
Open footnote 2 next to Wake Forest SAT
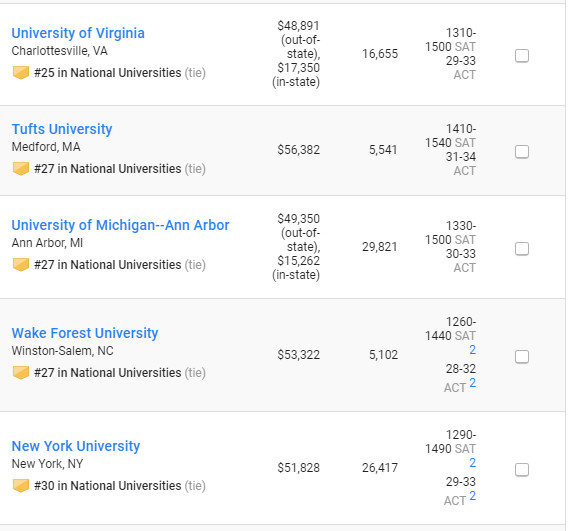click(472, 350)
